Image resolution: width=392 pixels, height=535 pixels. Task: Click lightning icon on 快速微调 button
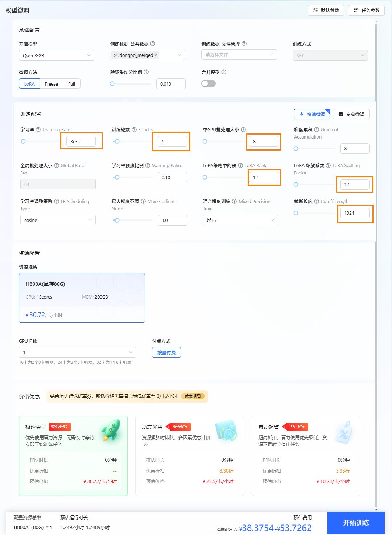pyautogui.click(x=302, y=114)
